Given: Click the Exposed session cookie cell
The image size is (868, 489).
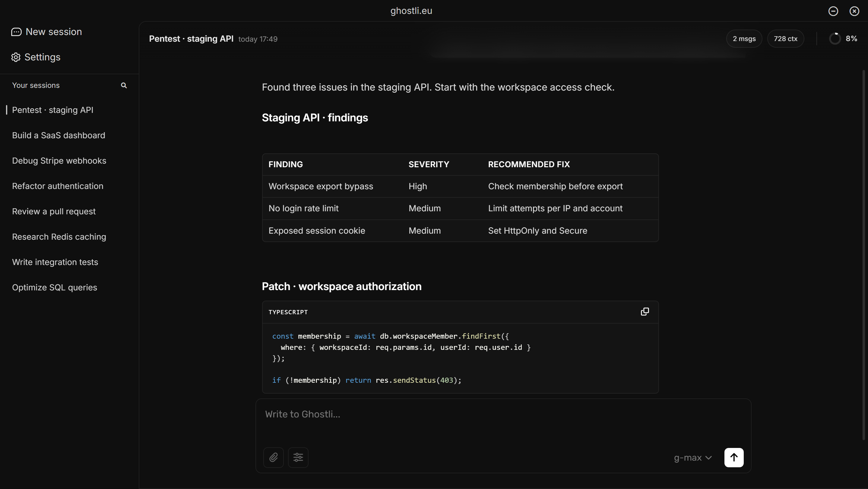Looking at the screenshot, I should [x=317, y=231].
